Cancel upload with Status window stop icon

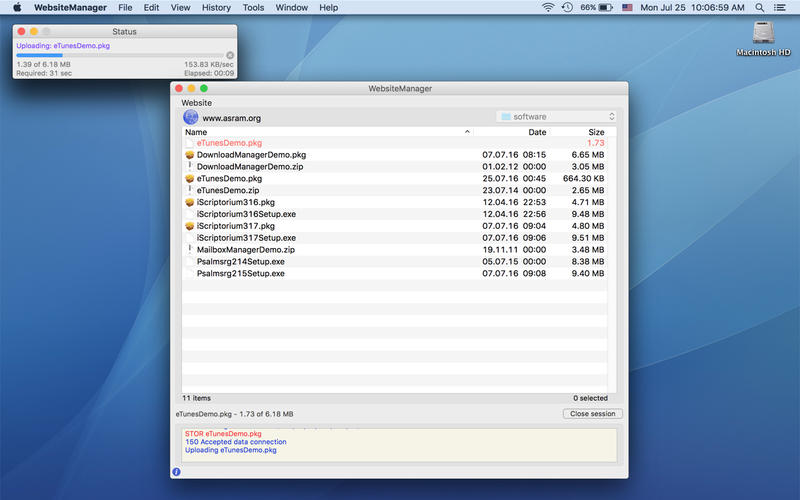230,55
